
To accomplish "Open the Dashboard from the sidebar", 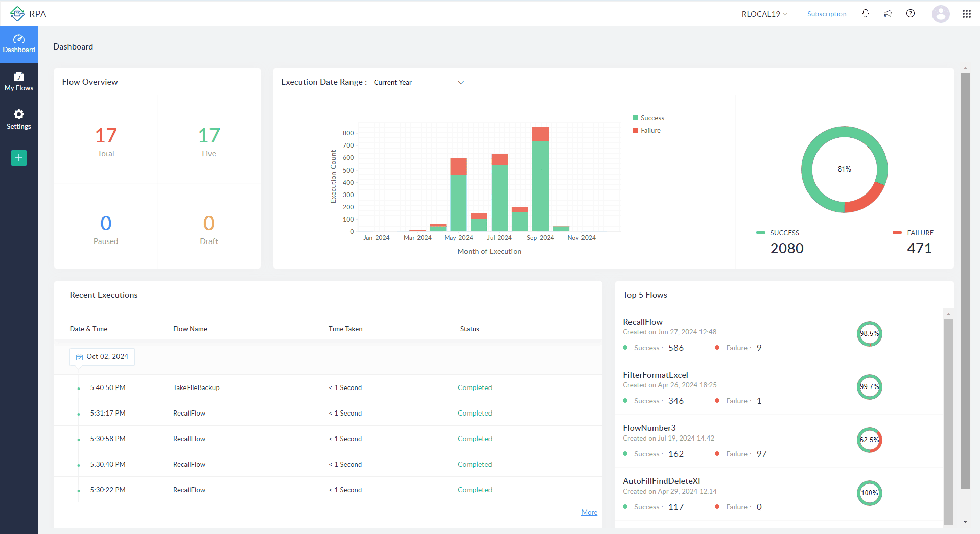I will [x=18, y=44].
